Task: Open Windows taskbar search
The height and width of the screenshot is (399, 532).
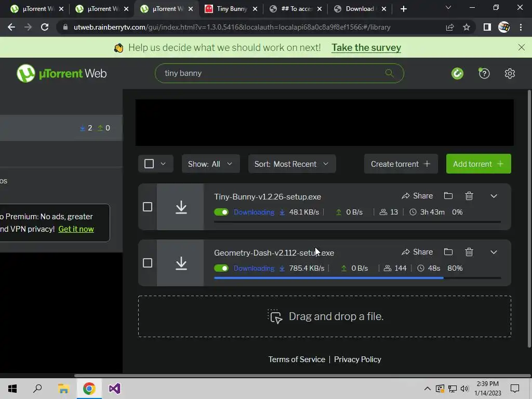Action: [37, 389]
